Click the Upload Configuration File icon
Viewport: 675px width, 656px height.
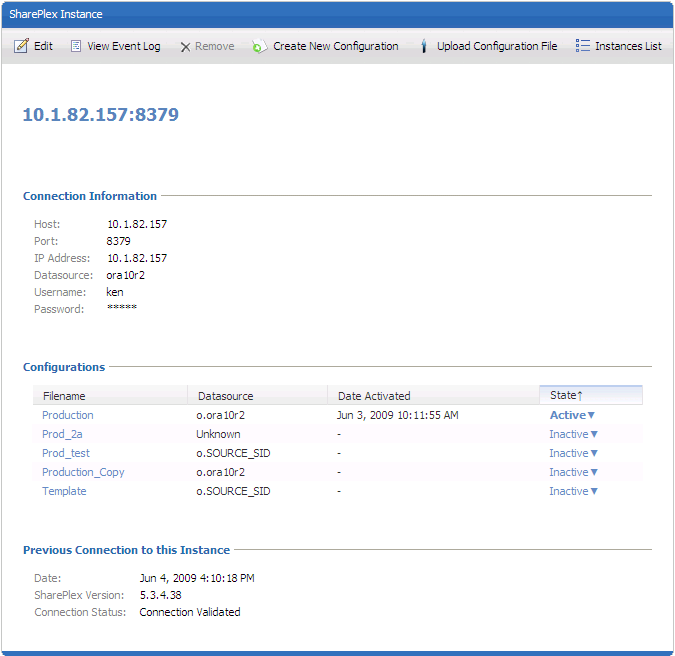pos(424,46)
